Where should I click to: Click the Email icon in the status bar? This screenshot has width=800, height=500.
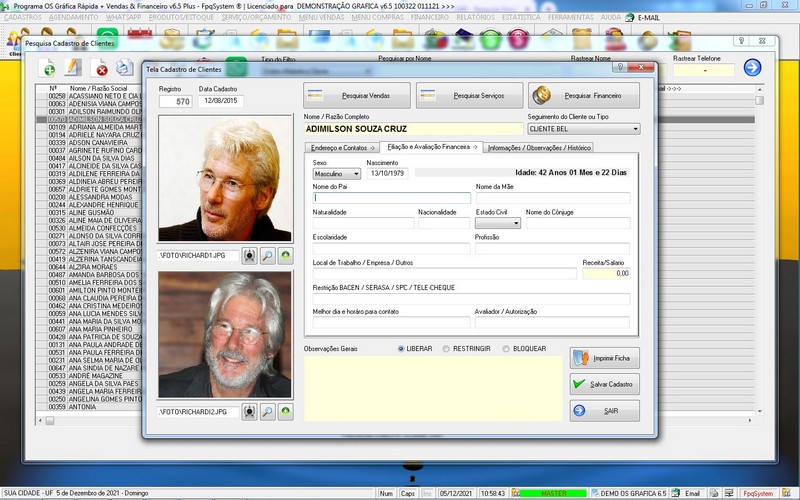(x=676, y=493)
